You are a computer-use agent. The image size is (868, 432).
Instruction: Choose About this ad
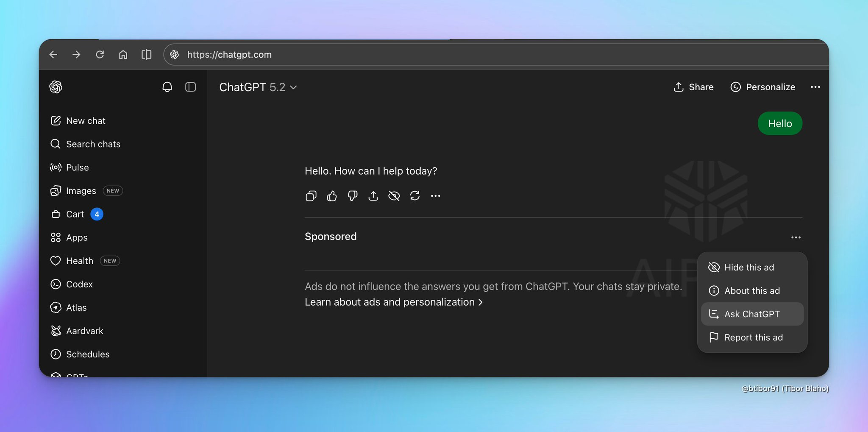pyautogui.click(x=752, y=291)
